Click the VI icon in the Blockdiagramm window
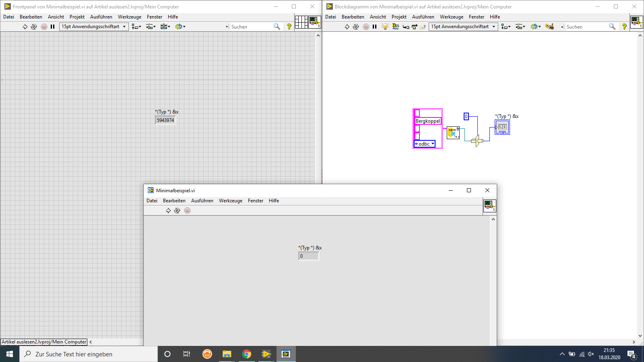Screen dimensions: 644x362 637,22
